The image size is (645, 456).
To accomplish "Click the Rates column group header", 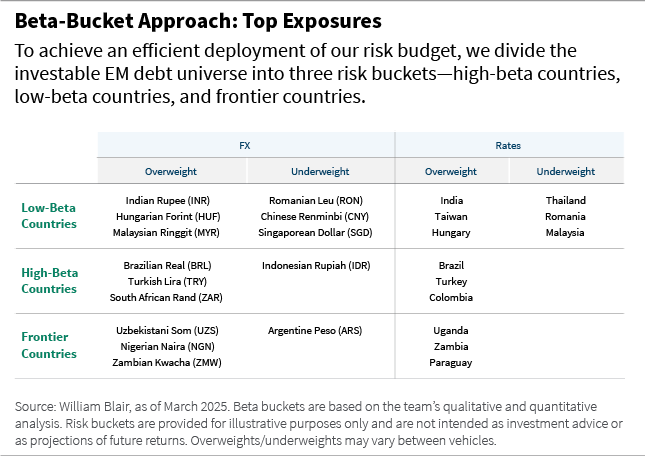I will click(x=508, y=145).
